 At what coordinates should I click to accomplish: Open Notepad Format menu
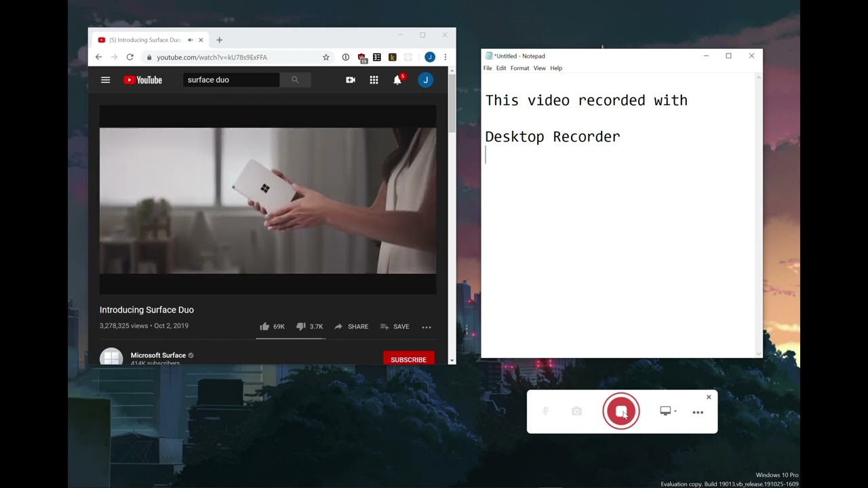tap(519, 68)
